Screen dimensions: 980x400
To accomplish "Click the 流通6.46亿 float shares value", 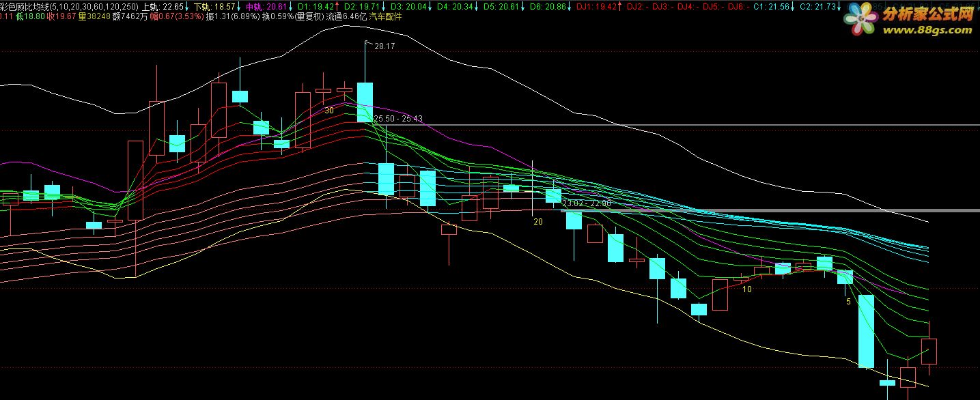I will (346, 16).
